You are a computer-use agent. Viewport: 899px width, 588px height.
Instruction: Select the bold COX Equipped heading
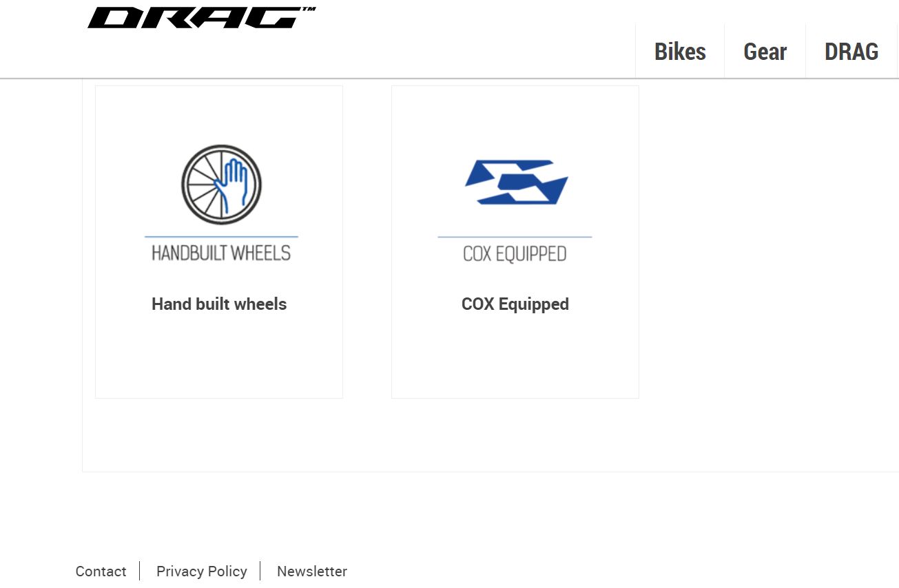515,304
